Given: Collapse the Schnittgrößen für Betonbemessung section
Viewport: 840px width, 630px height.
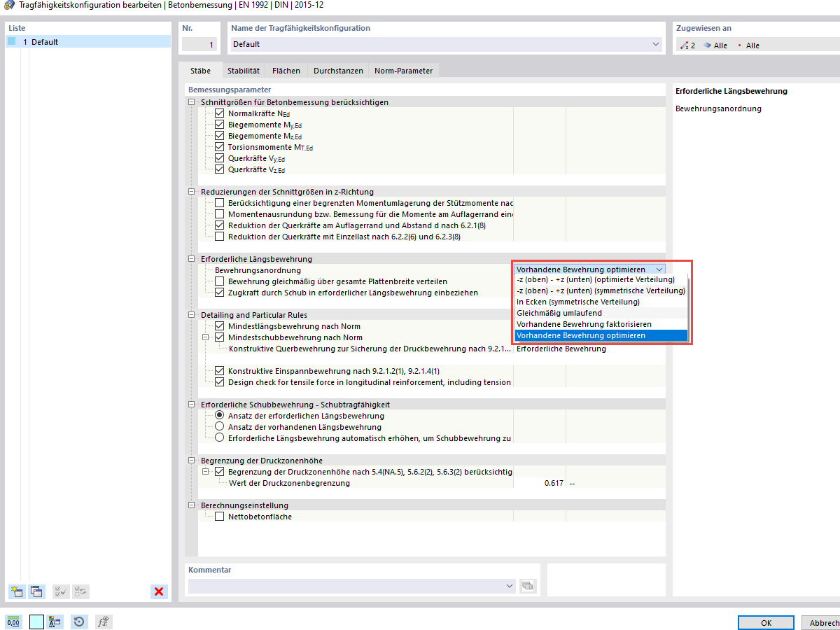Looking at the screenshot, I should 192,102.
